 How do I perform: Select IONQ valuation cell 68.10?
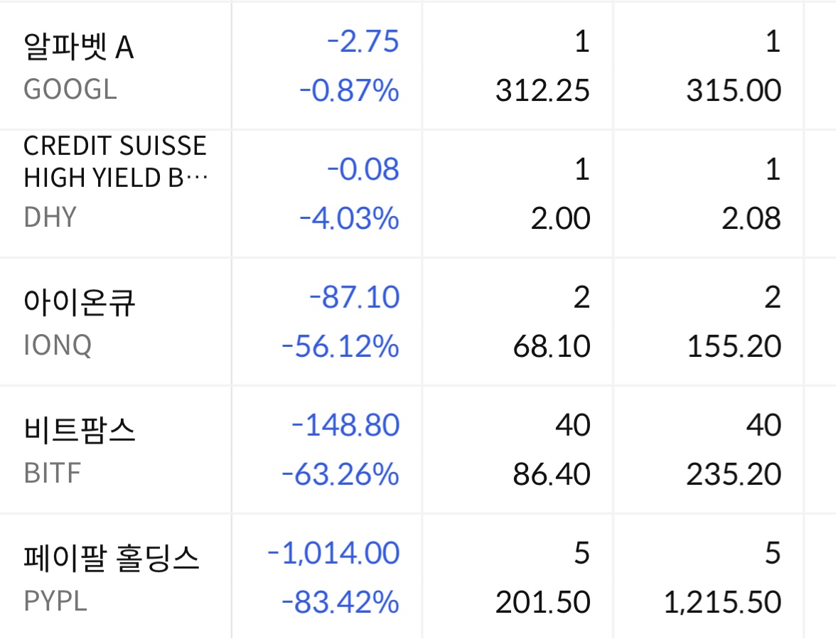(551, 347)
